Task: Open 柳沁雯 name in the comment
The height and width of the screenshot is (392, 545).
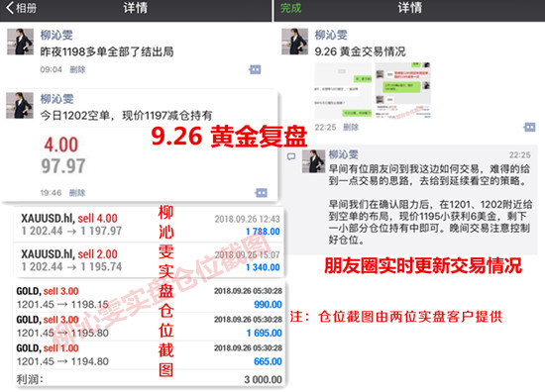Action: click(344, 154)
